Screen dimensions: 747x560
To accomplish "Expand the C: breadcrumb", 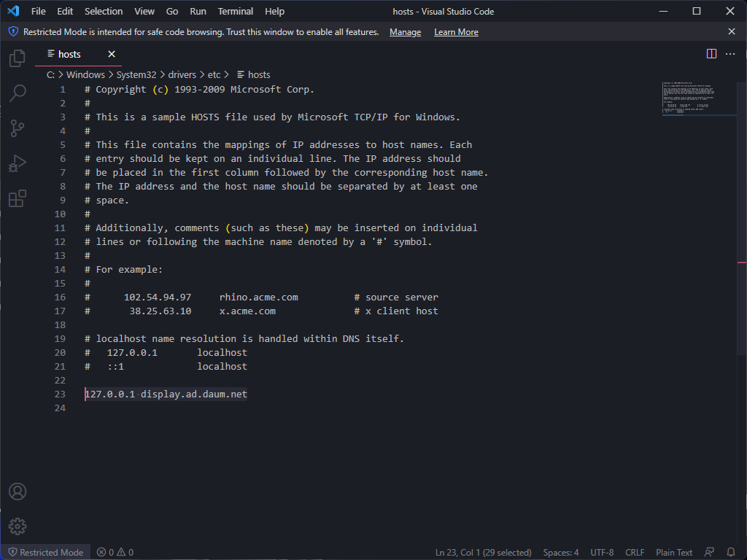I will click(x=50, y=75).
